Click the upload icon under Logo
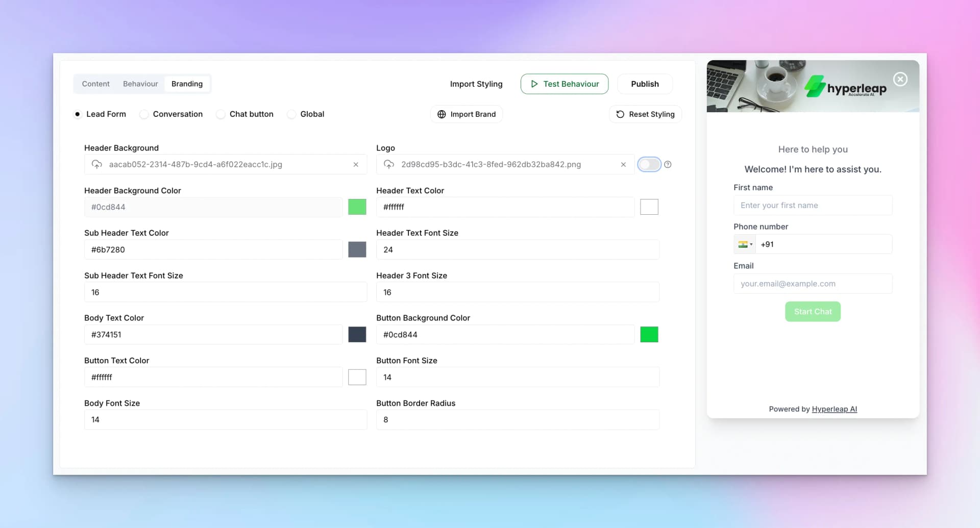The height and width of the screenshot is (528, 980). (x=389, y=164)
